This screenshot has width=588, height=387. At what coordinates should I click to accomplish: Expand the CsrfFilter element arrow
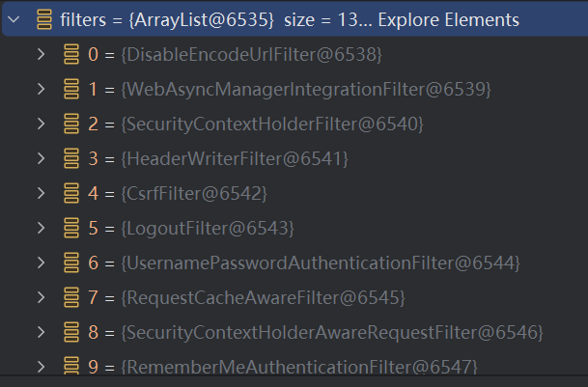pos(41,193)
